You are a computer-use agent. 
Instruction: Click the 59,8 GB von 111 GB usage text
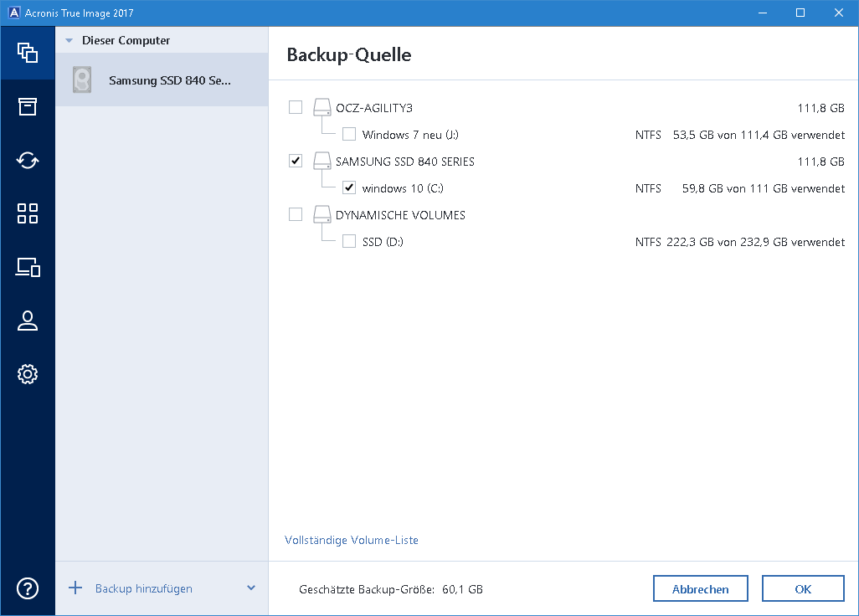point(764,188)
